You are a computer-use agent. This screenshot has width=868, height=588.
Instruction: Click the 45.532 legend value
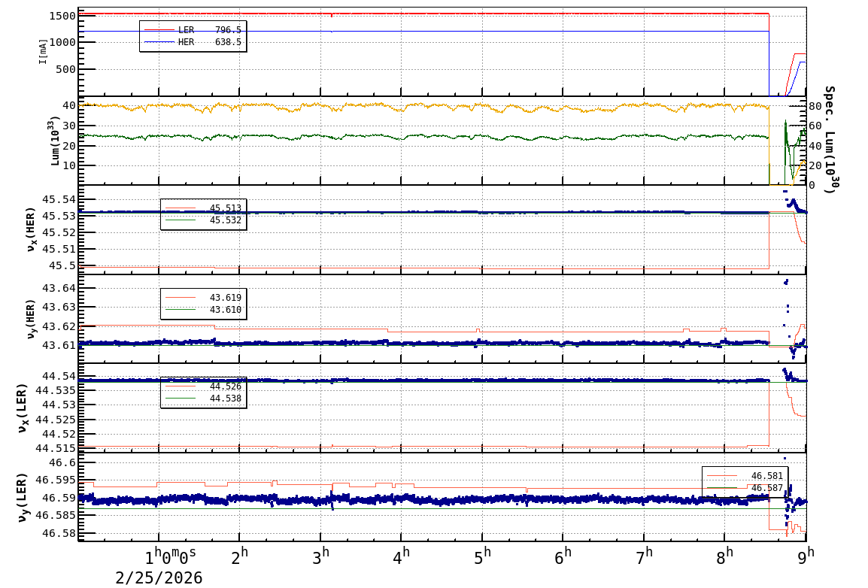(226, 220)
